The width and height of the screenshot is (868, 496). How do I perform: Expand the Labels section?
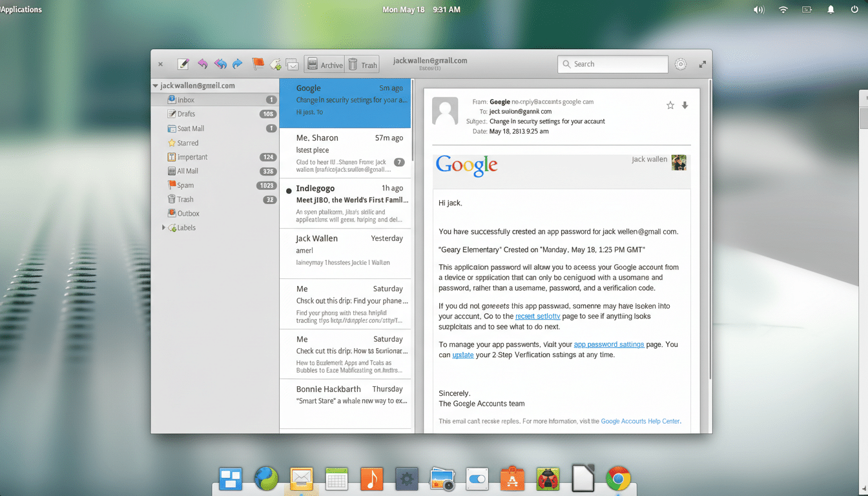click(163, 227)
